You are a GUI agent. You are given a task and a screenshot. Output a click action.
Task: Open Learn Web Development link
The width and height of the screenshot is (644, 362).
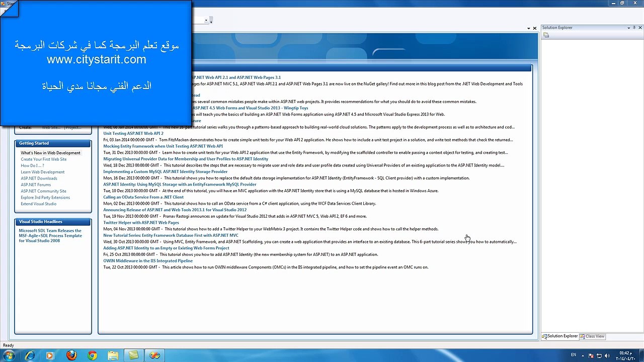coord(43,172)
